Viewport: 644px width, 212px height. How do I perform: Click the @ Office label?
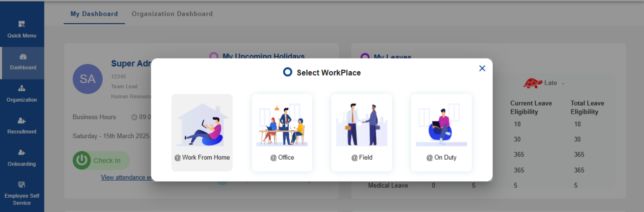[282, 157]
